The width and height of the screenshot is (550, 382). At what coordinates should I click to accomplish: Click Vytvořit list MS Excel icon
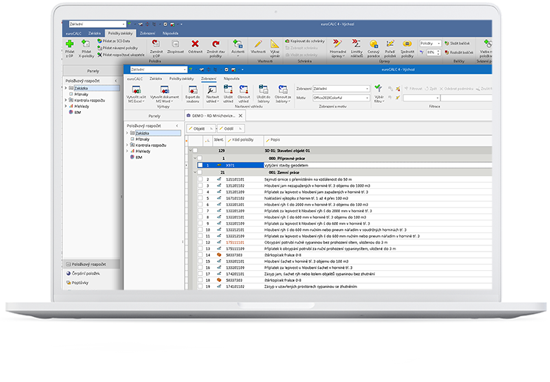pyautogui.click(x=136, y=89)
